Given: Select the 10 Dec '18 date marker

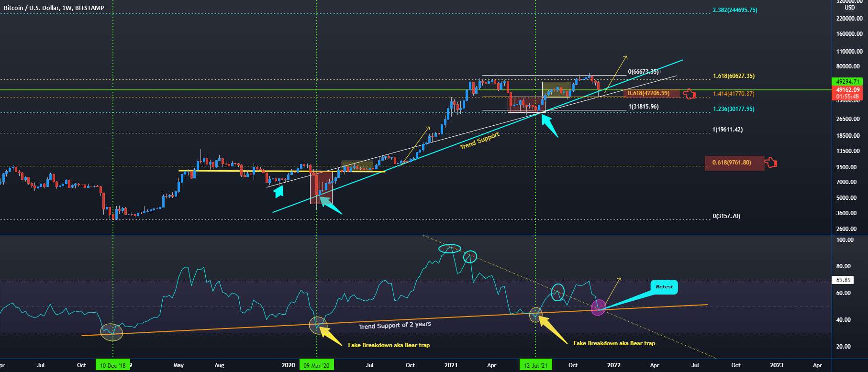Looking at the screenshot, I should click(x=113, y=366).
